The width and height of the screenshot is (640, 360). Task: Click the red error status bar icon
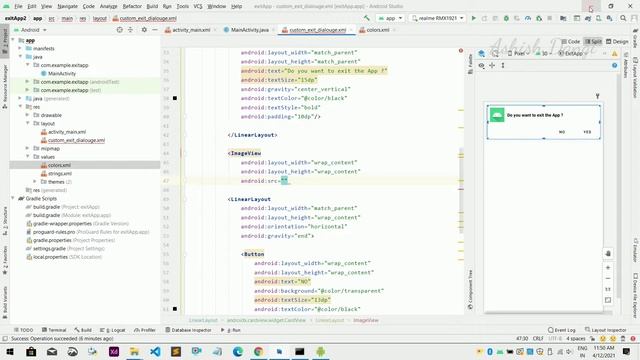point(633,339)
